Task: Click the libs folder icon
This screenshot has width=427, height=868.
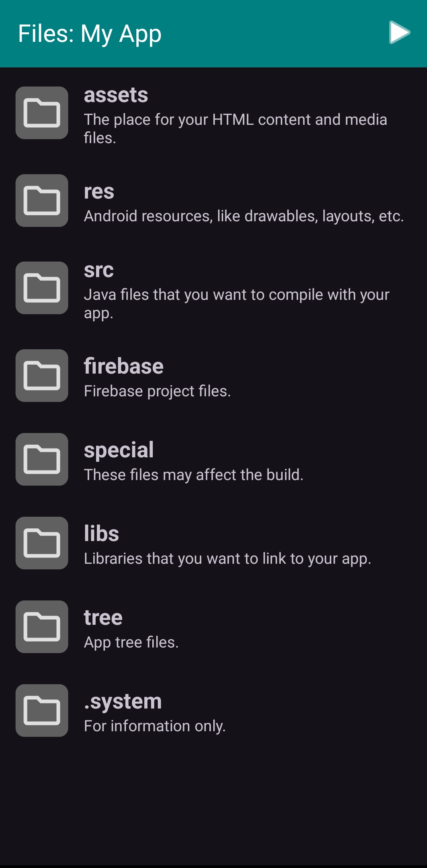Action: pyautogui.click(x=42, y=543)
